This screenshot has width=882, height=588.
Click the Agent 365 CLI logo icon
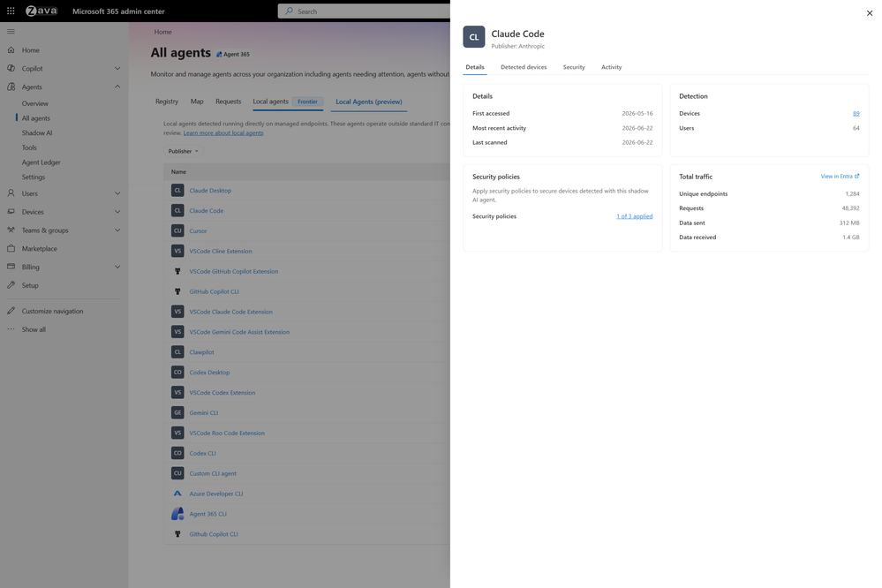(x=177, y=514)
